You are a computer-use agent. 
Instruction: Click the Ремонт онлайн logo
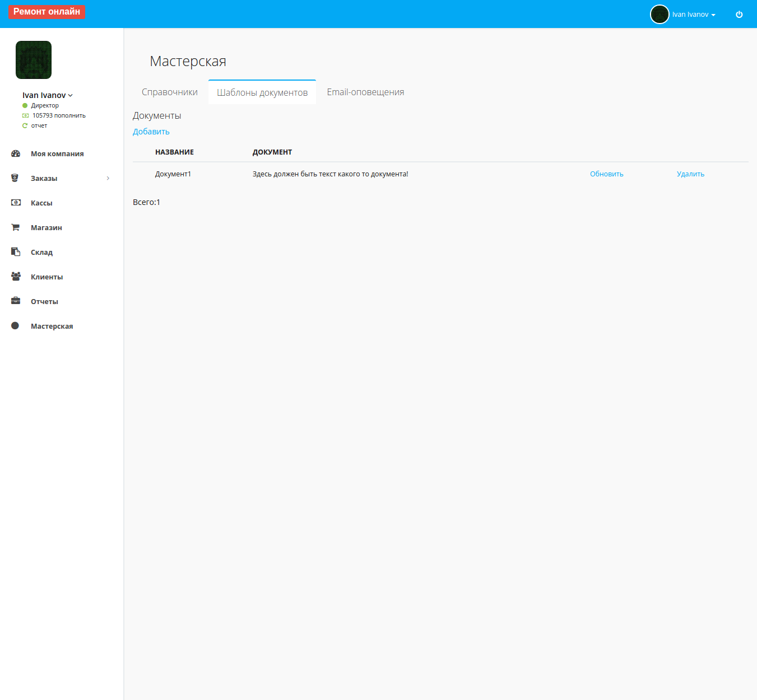click(x=47, y=11)
